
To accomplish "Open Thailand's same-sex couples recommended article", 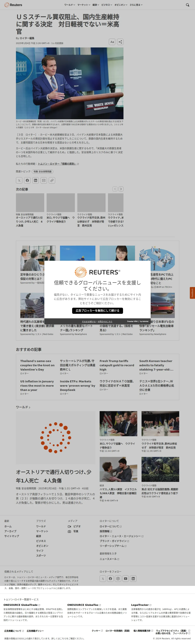I will point(38,365).
